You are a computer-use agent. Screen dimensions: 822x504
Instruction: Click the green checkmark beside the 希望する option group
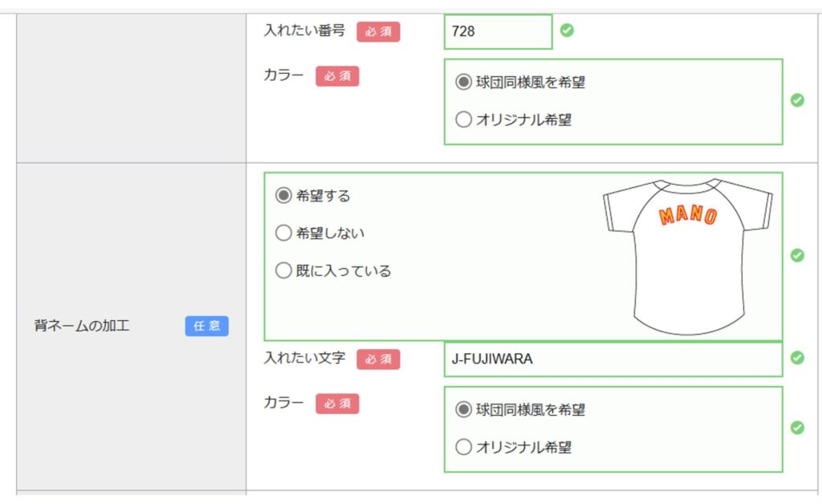[797, 255]
